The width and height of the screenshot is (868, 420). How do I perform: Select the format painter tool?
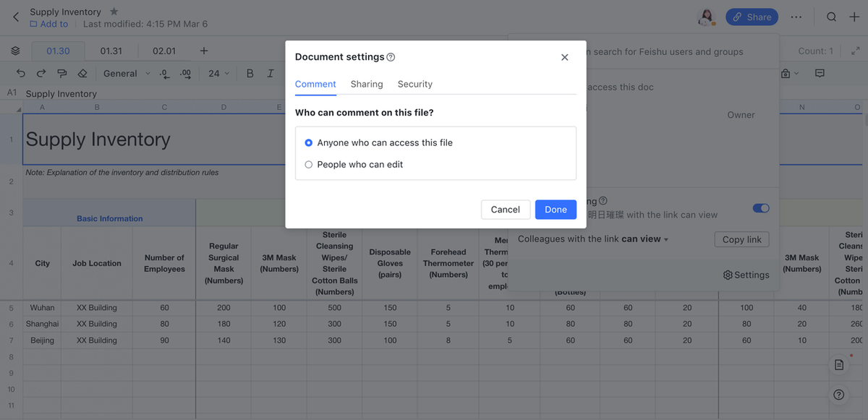click(x=61, y=74)
